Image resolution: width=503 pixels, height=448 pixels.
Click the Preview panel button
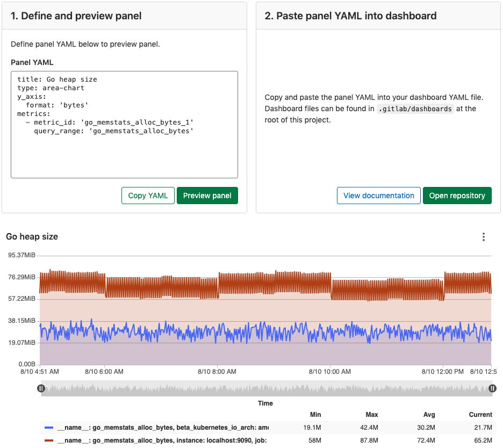click(207, 196)
